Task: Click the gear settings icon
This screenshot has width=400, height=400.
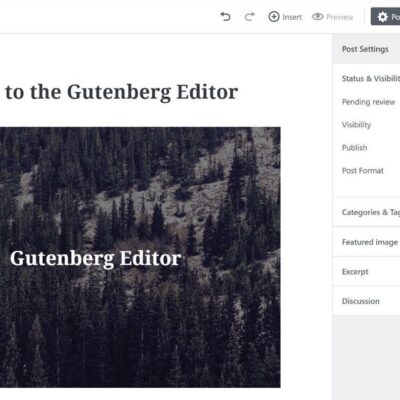Action: click(x=383, y=17)
